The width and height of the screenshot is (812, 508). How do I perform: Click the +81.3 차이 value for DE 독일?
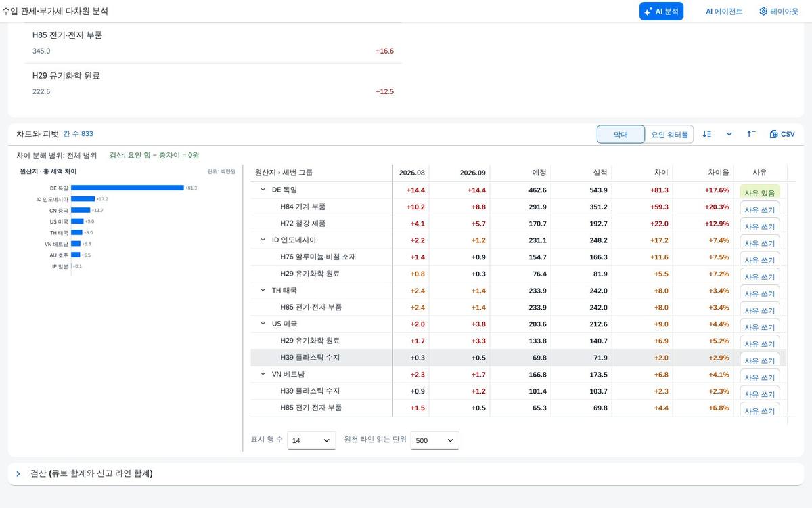click(x=658, y=190)
